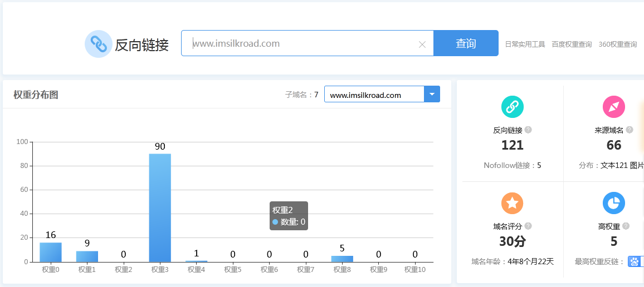The height and width of the screenshot is (287, 644).
Task: Click the blue chain-link logo icon
Action: (x=99, y=44)
